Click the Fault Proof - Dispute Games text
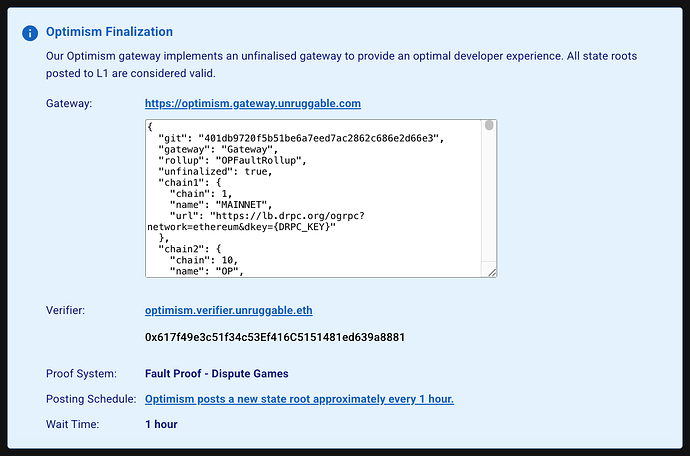The image size is (690, 456). pos(217,374)
